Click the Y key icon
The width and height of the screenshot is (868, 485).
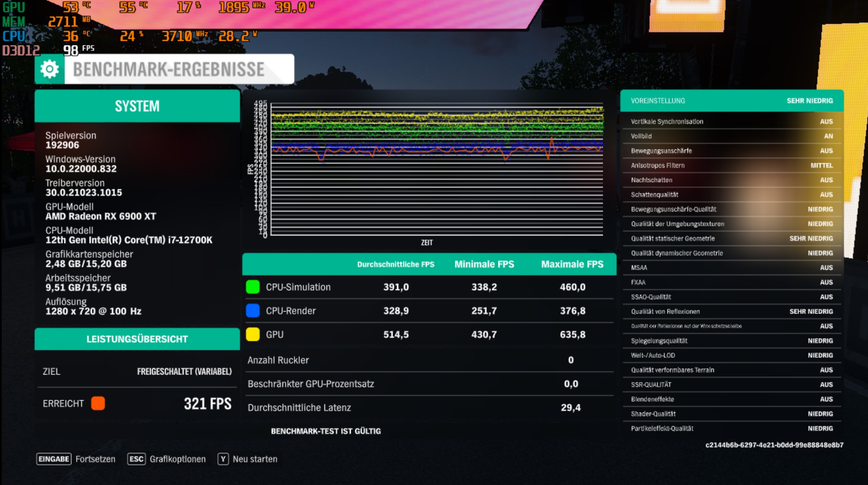tap(223, 459)
